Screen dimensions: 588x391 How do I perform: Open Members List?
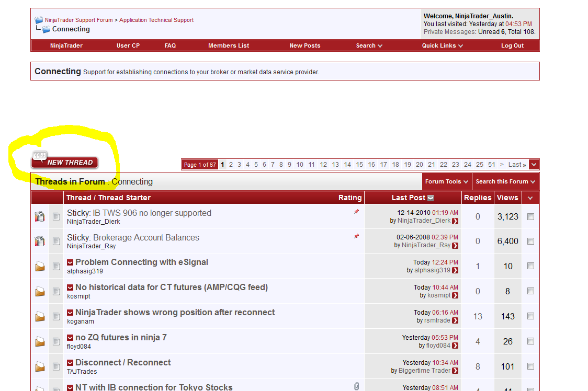click(229, 45)
